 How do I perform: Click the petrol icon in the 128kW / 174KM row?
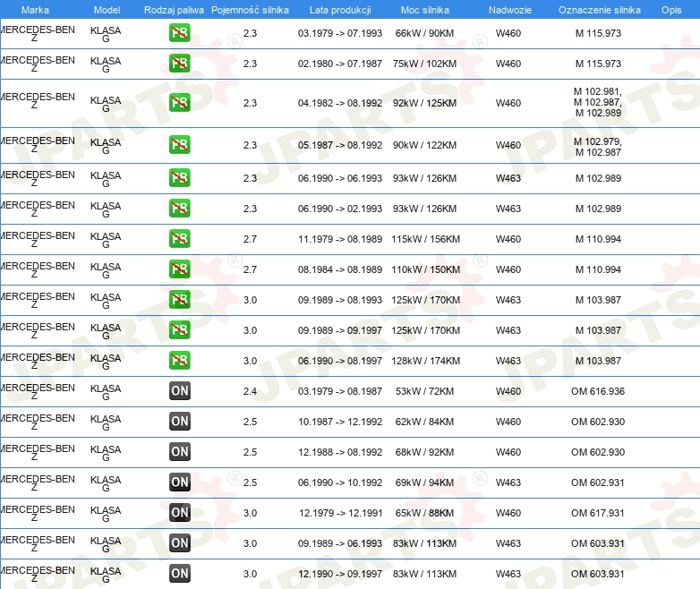pos(179,361)
